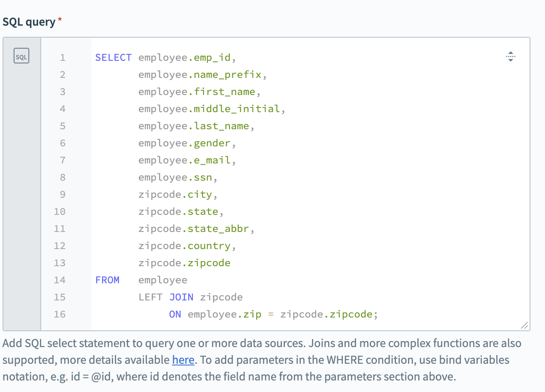This screenshot has width=545, height=392.
Task: Click the drag handle icon above the editor
Action: [510, 56]
